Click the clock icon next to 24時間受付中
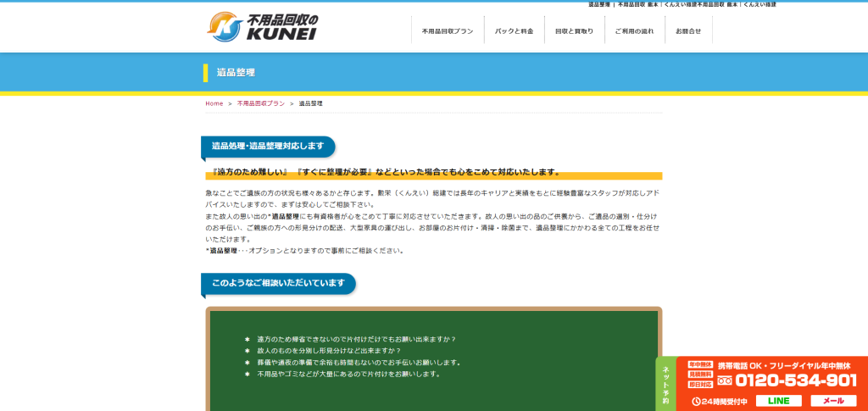Viewport: 868px width, 411px height. point(696,401)
